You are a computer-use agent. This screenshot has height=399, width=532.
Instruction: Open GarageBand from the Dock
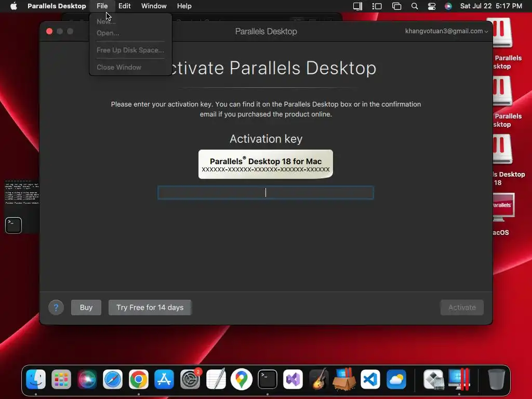[x=318, y=379]
